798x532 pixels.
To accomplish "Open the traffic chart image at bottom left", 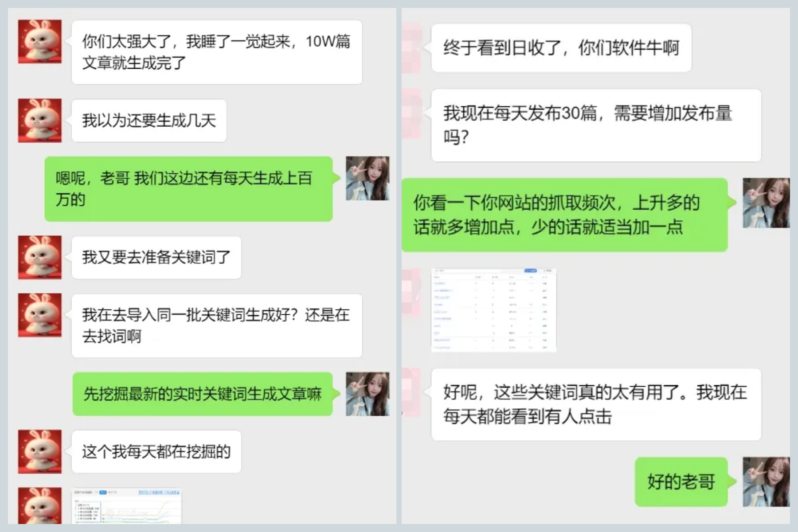I will [x=127, y=506].
